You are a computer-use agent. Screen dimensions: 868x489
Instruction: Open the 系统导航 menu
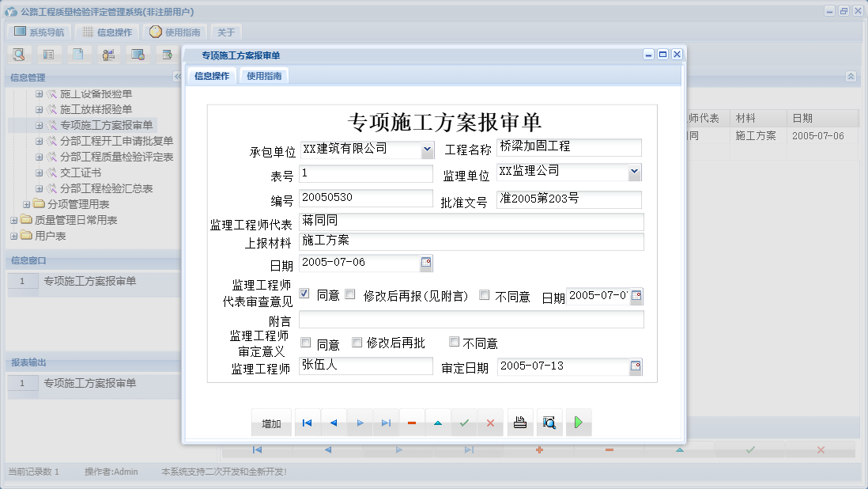[37, 31]
